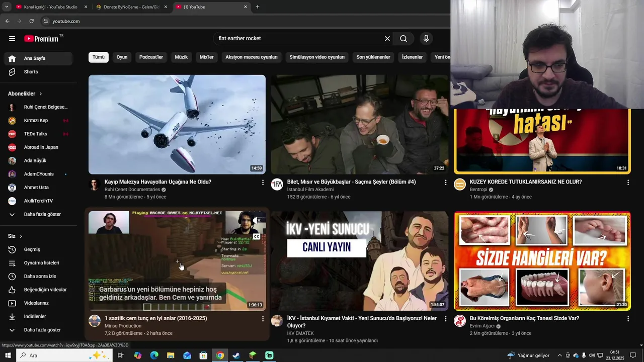This screenshot has width=644, height=362.
Task: Switch to Donate ByNoGame browser tab
Action: (x=132, y=7)
